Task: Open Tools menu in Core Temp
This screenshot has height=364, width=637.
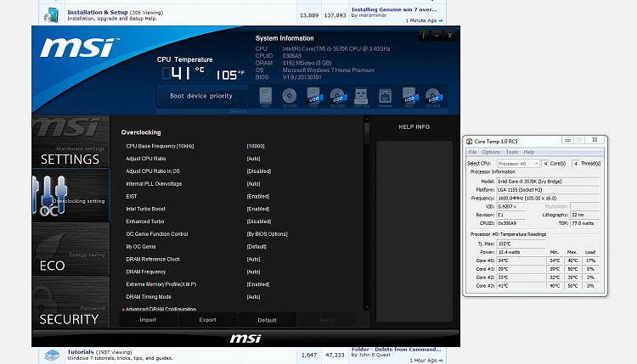Action: pos(512,152)
